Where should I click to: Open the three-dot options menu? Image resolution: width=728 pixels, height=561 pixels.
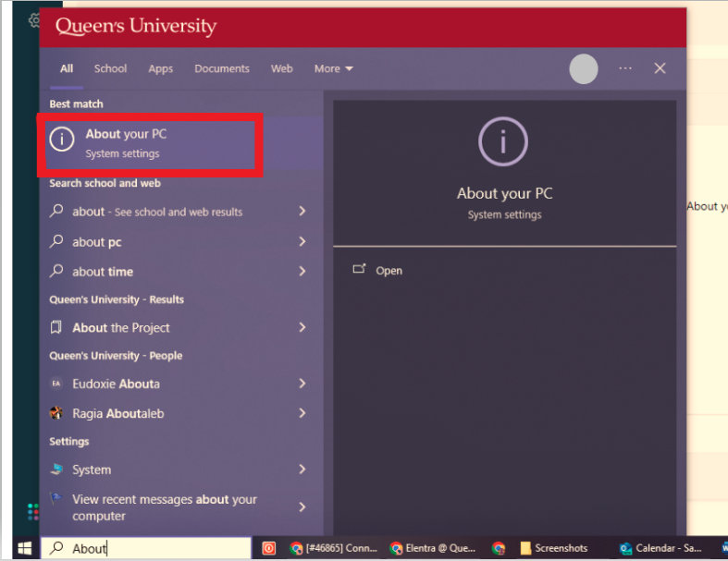tap(625, 68)
